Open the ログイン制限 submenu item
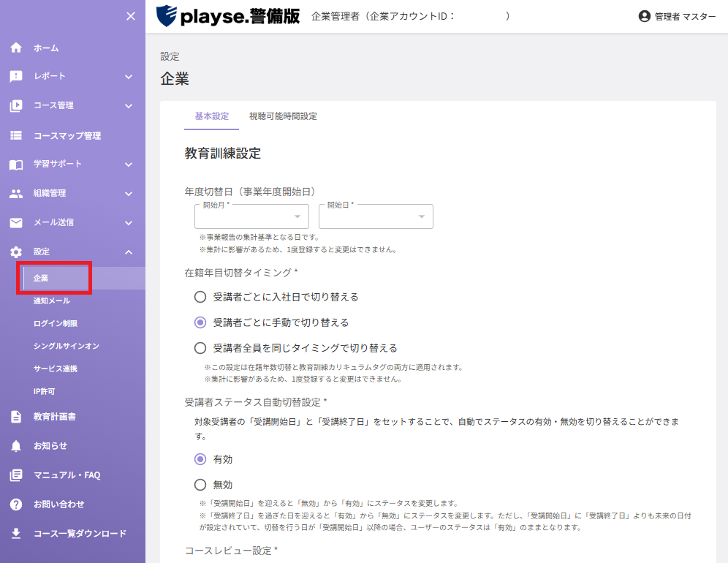This screenshot has width=728, height=563. tap(56, 323)
